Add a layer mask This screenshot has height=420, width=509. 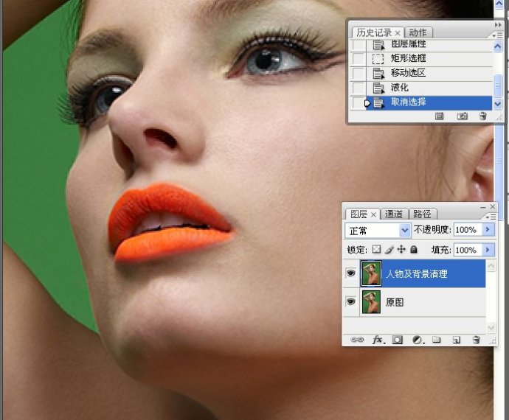coord(398,340)
